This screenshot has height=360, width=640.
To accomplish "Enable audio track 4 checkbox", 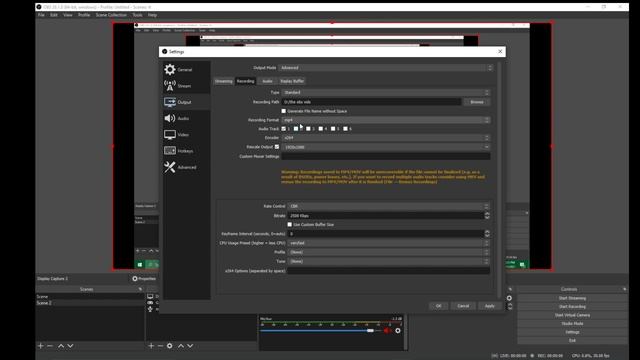I will click(321, 129).
